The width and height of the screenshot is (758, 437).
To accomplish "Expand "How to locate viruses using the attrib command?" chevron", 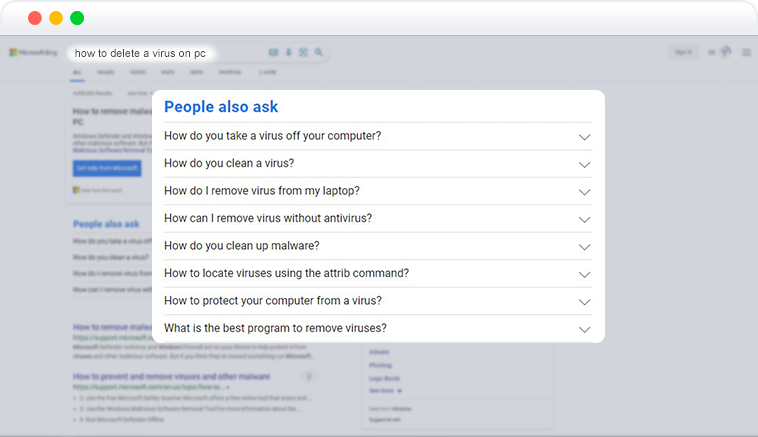I will tap(584, 275).
